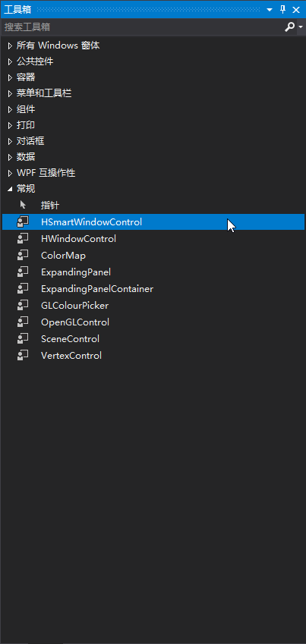The width and height of the screenshot is (306, 644).
Task: Open window position dropdown arrow in title bar
Action: tap(270, 10)
